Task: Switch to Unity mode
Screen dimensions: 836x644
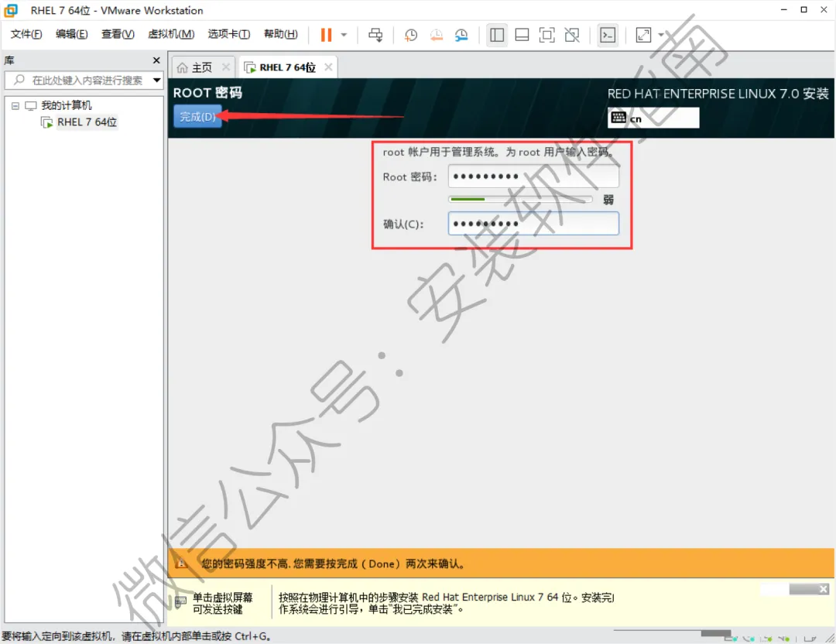Action: click(x=572, y=35)
